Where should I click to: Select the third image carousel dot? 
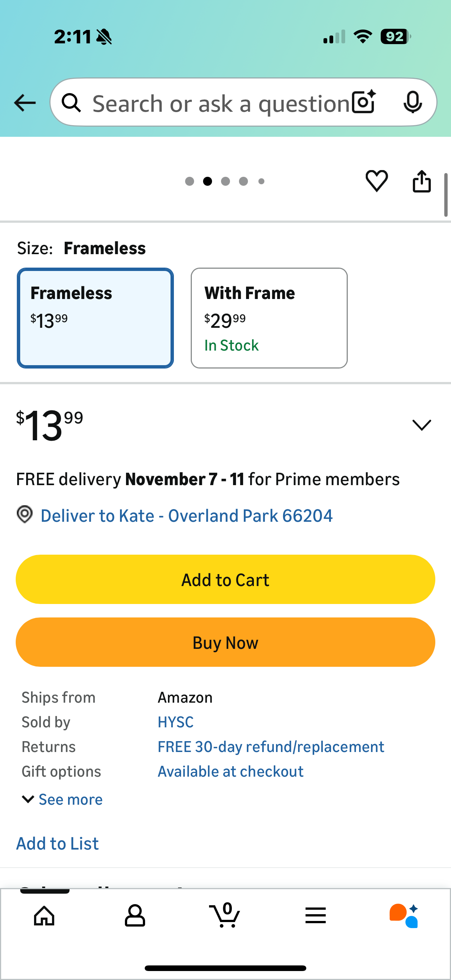225,181
